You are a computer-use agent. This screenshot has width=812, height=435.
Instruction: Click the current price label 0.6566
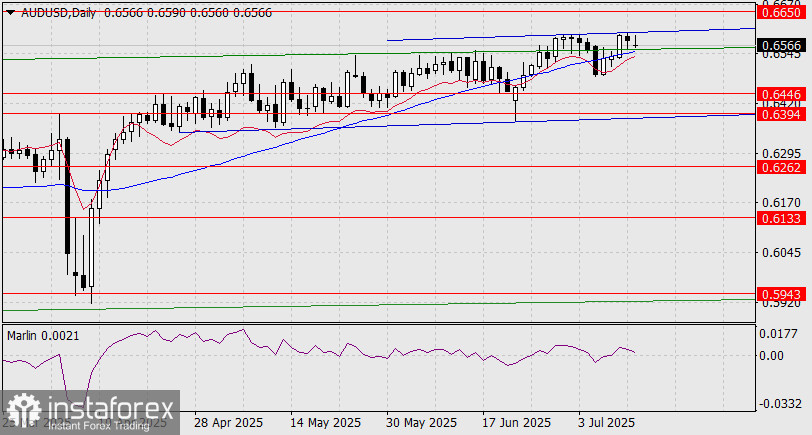pos(782,46)
